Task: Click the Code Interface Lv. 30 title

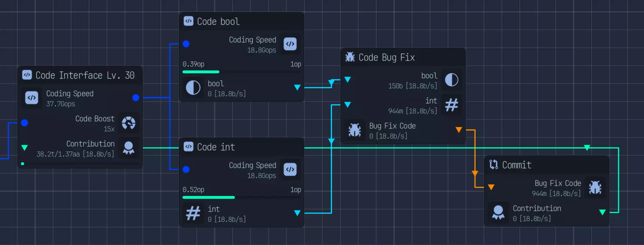Action: coord(85,75)
